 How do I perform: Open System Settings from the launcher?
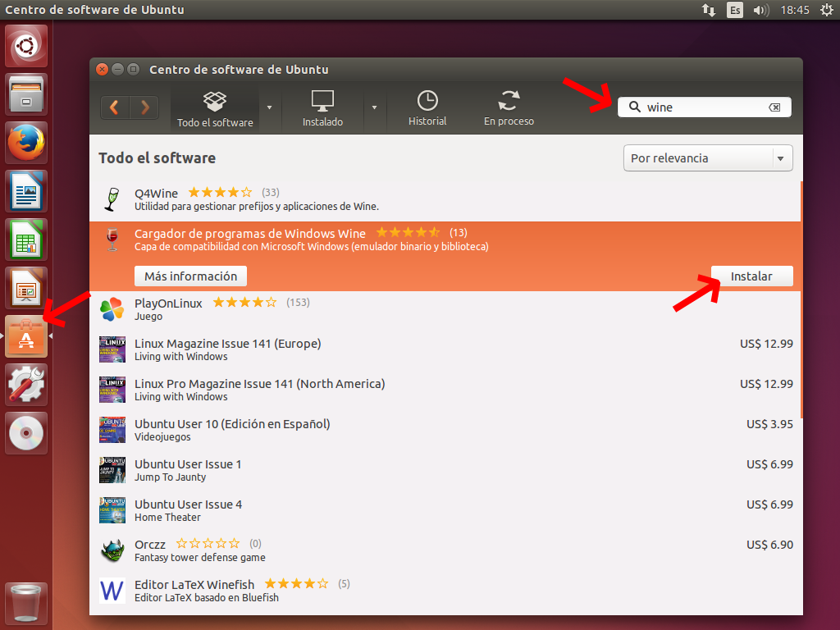[26, 385]
